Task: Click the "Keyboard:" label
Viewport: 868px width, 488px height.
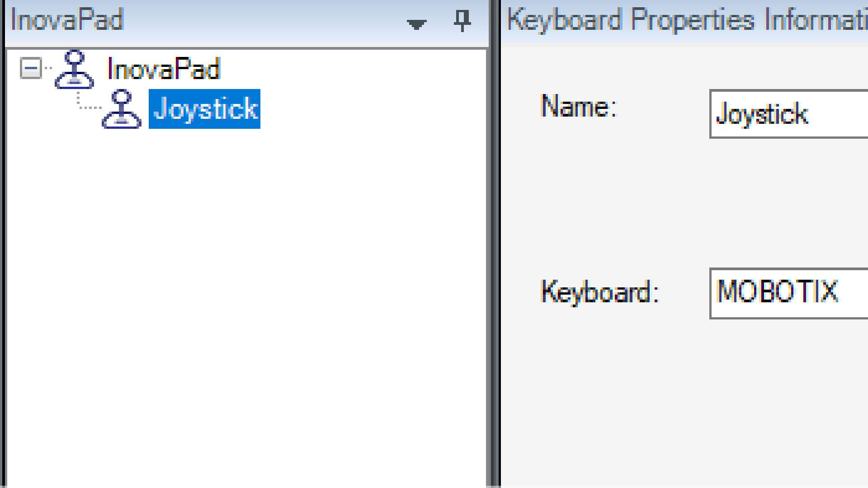Action: tap(600, 292)
